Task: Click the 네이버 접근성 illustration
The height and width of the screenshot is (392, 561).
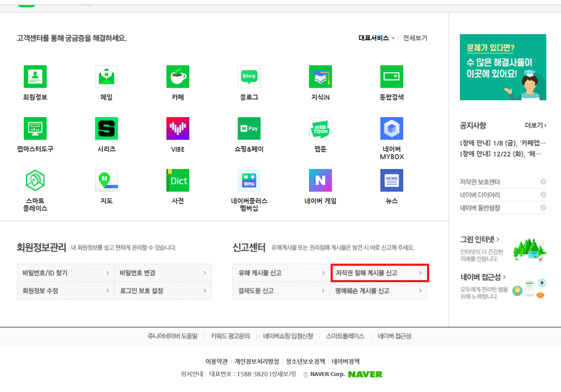Action: [x=529, y=288]
